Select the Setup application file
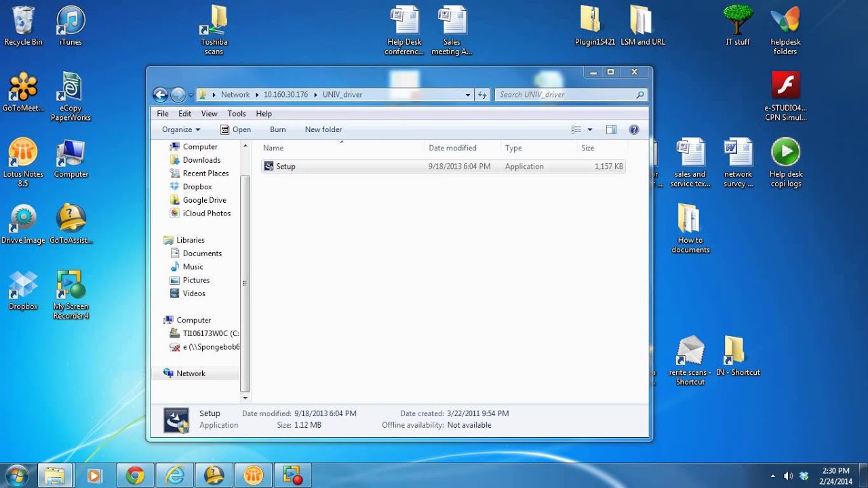The image size is (868, 488). point(443,166)
